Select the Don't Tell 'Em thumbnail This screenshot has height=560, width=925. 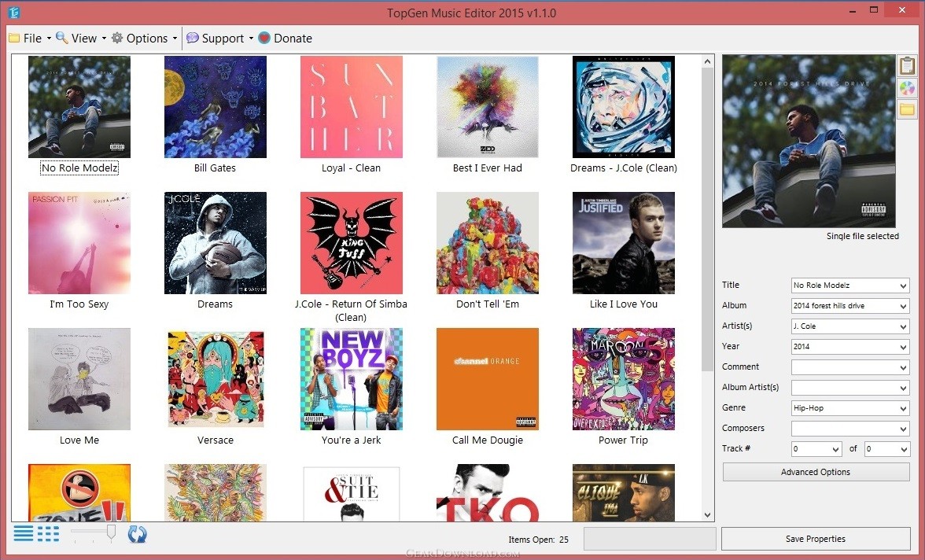coord(488,243)
